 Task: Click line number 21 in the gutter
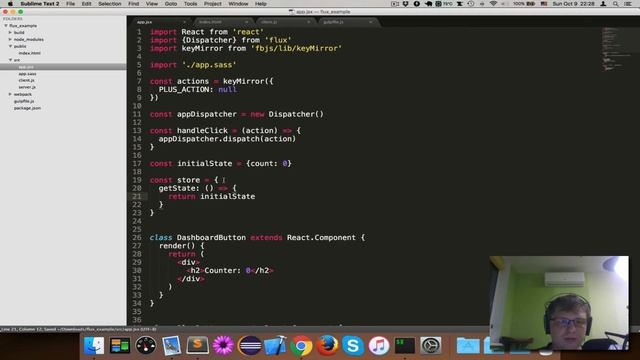(136, 196)
